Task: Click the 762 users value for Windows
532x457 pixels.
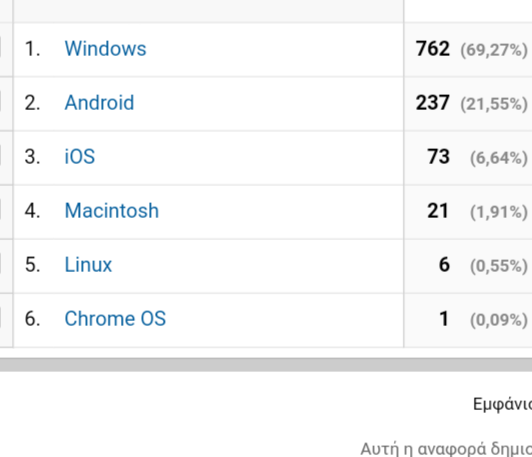Action: click(x=433, y=49)
